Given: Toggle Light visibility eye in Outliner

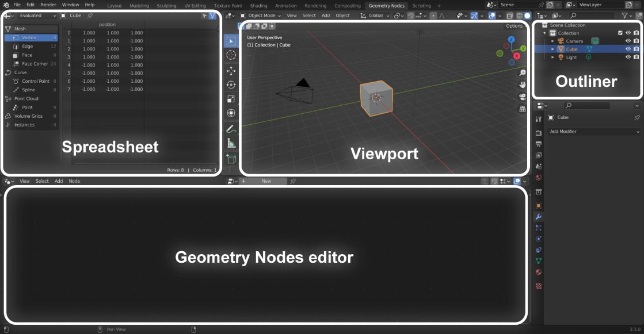Looking at the screenshot, I should click(x=628, y=57).
